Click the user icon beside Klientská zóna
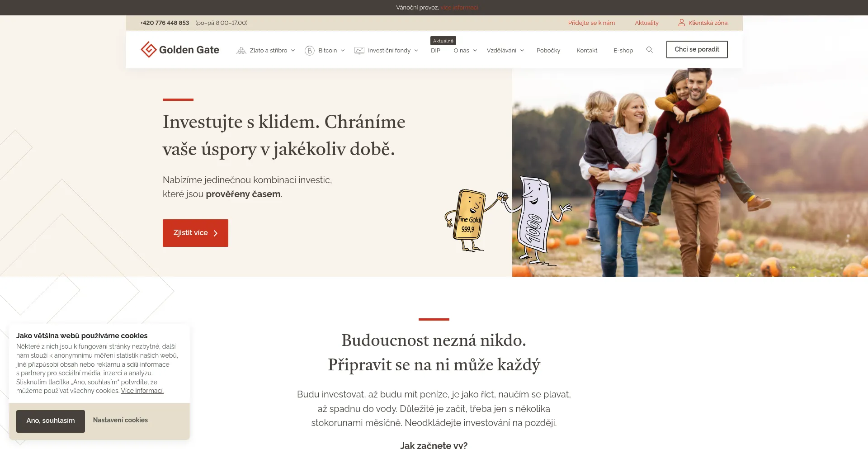The width and height of the screenshot is (868, 449). pos(682,23)
